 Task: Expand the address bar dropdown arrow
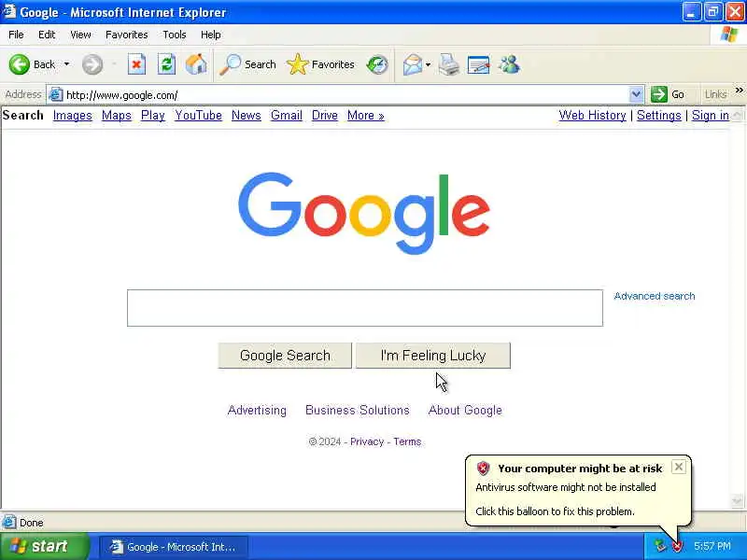click(636, 95)
